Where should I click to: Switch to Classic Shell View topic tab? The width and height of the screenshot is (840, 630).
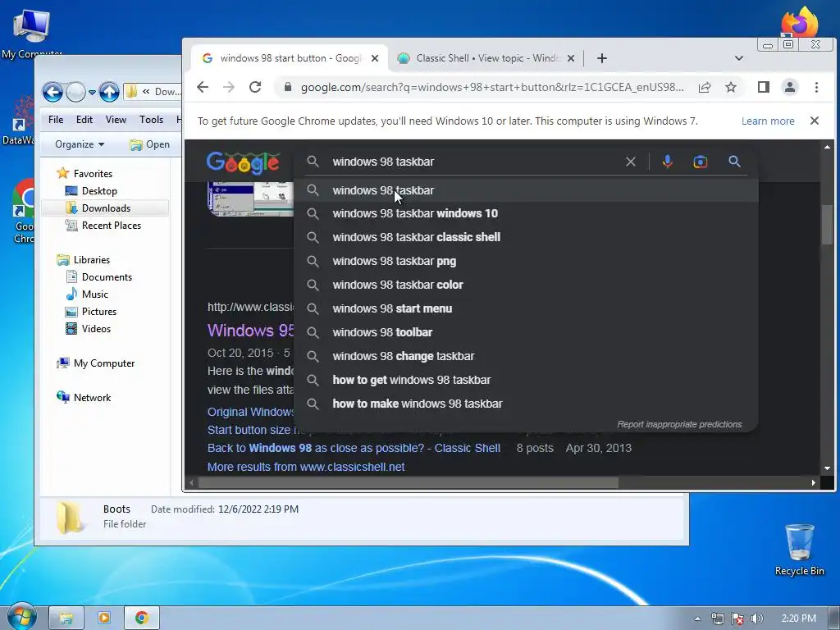pyautogui.click(x=487, y=58)
